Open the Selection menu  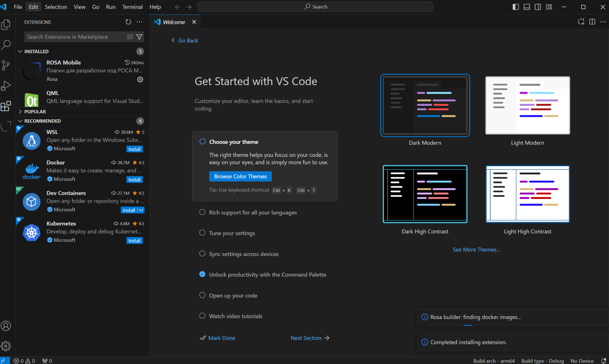pos(56,7)
